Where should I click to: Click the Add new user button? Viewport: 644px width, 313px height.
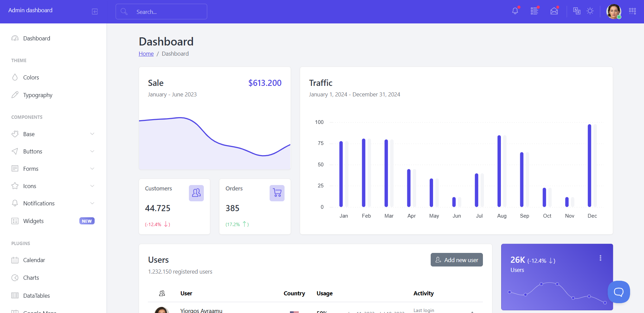[x=456, y=260]
